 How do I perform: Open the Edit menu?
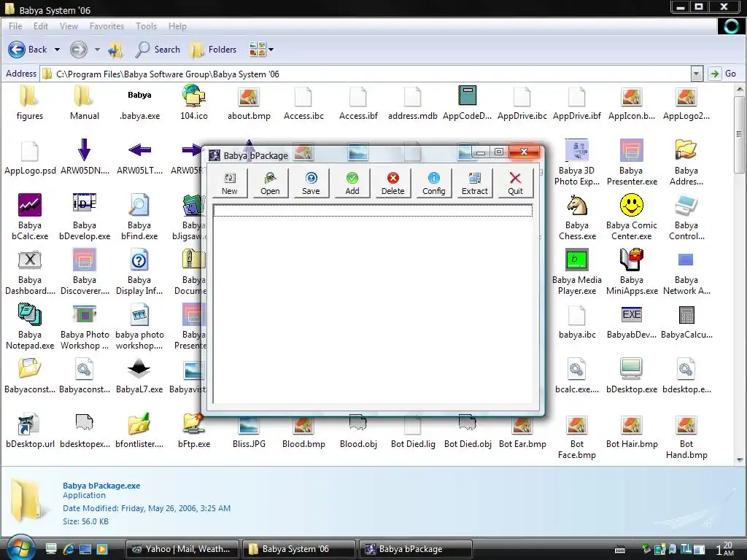click(41, 26)
